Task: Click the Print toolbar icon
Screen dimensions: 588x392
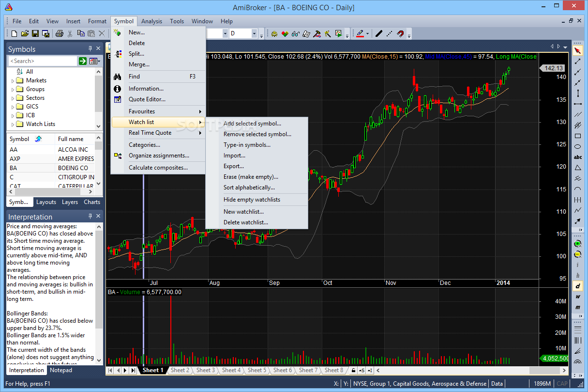Action: [x=59, y=33]
